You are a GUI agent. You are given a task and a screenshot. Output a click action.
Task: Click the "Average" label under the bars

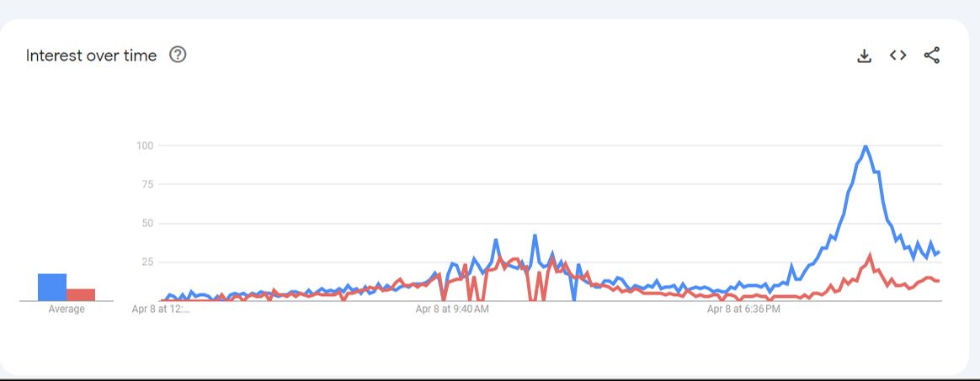pyautogui.click(x=67, y=310)
